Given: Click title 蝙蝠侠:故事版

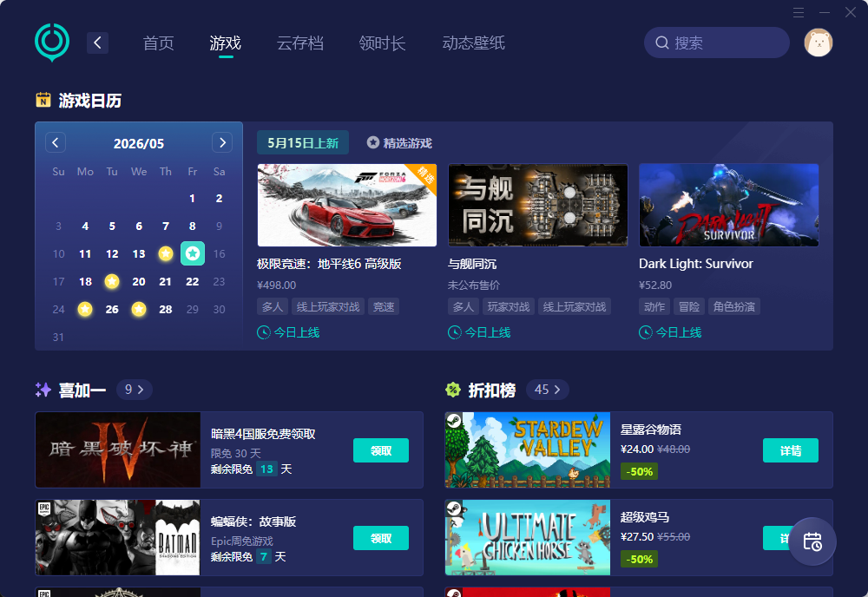Looking at the screenshot, I should [253, 522].
